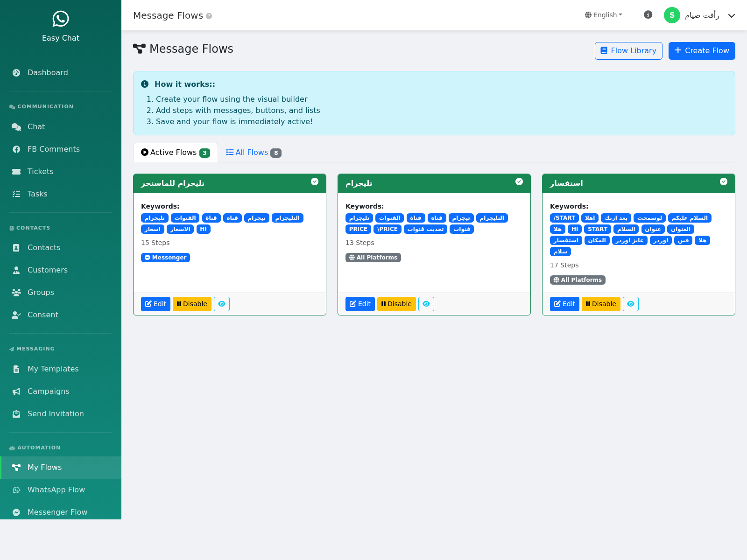
Task: Switch to the All Flows tab
Action: click(252, 152)
